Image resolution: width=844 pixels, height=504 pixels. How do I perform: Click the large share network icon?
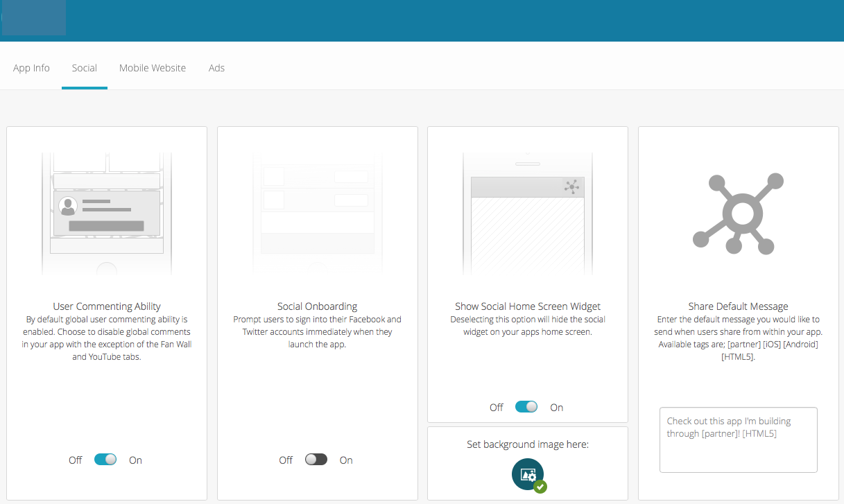click(x=738, y=213)
